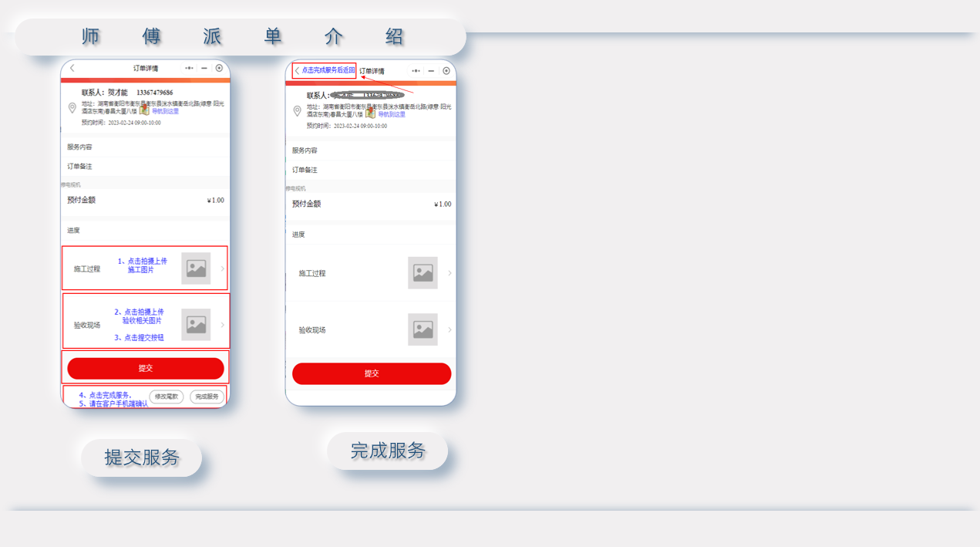Select 订单备注 row in 完成服务 phone screen
The image size is (980, 547).
coord(371,170)
